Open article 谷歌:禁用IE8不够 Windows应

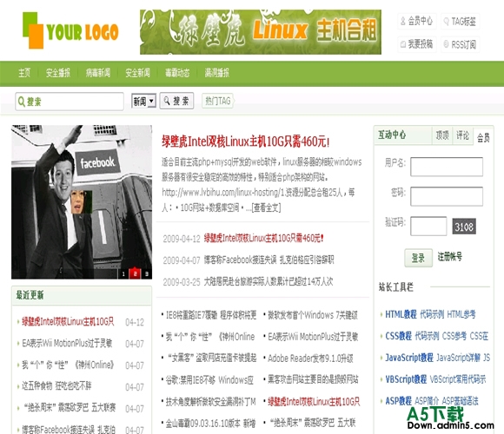pyautogui.click(x=209, y=380)
